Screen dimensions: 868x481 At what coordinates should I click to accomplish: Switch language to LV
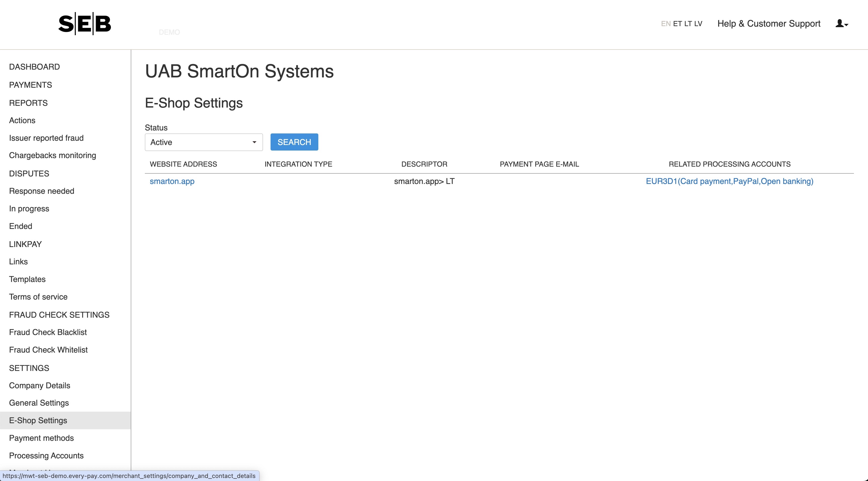698,24
